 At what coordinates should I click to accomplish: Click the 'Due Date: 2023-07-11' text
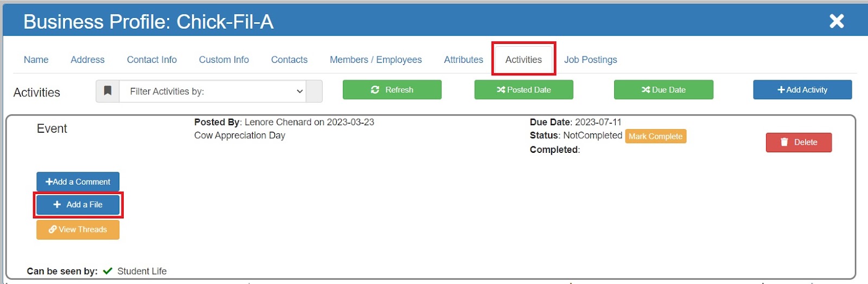(x=576, y=122)
